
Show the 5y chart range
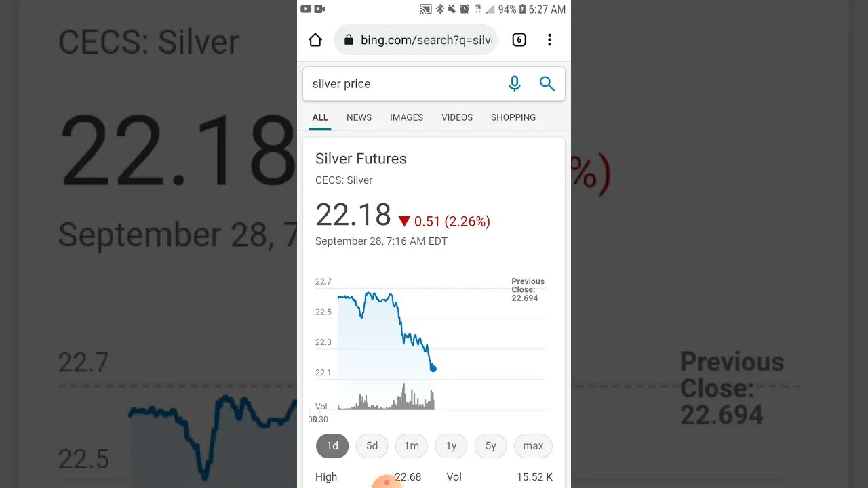coord(490,446)
